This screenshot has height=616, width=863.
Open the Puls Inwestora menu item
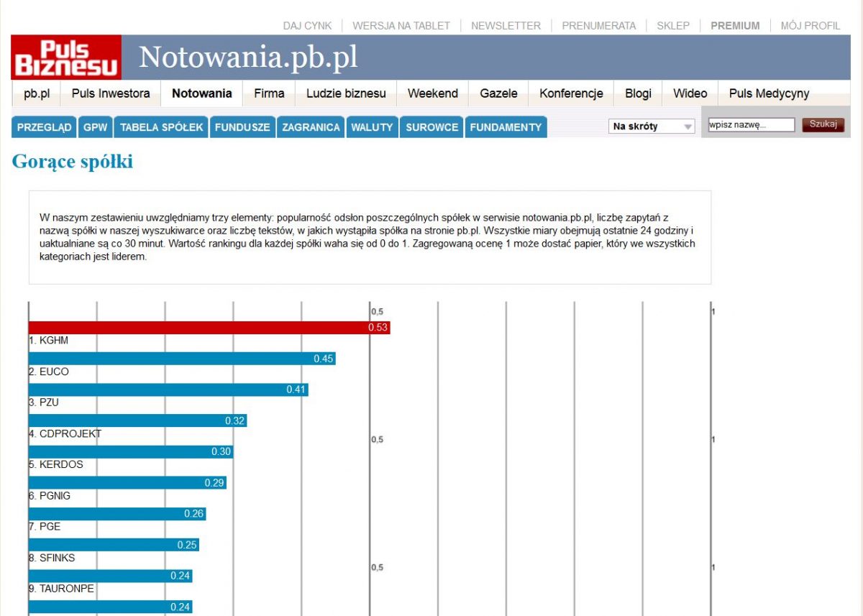(x=111, y=93)
